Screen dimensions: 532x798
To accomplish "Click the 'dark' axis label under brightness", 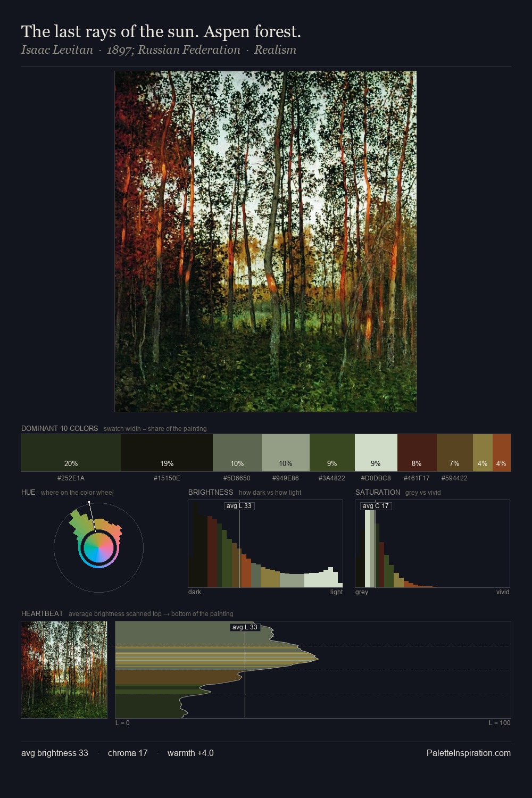I will [195, 592].
